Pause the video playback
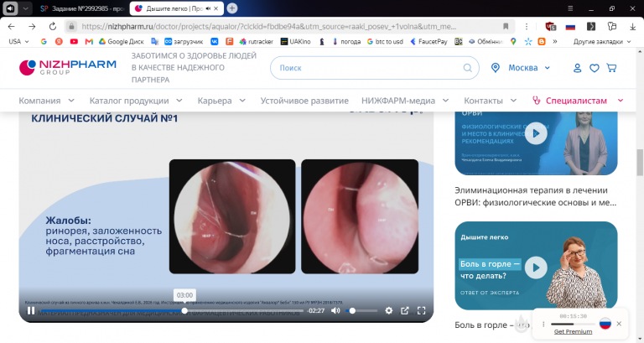Viewport: 644px width, 343px height. (x=31, y=311)
